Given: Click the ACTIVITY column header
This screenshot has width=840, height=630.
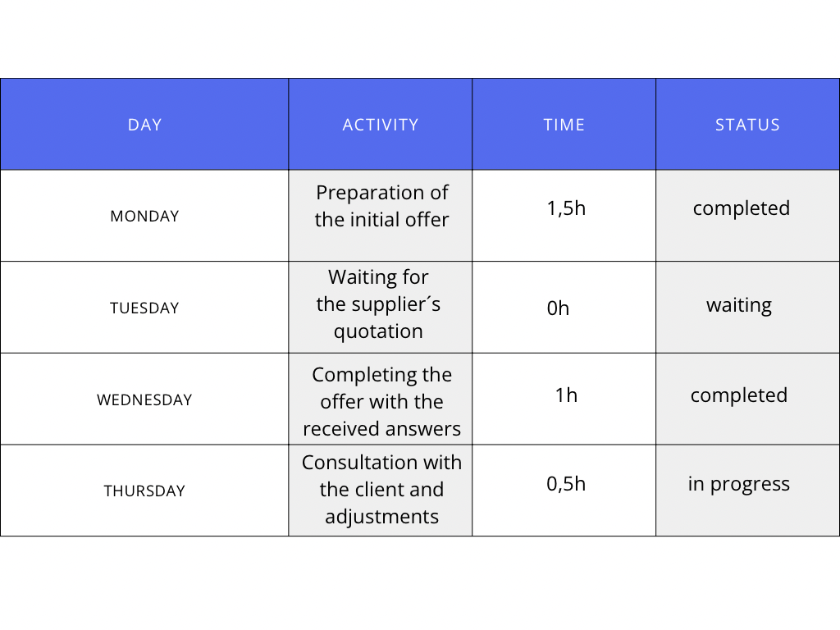Looking at the screenshot, I should (x=381, y=125).
